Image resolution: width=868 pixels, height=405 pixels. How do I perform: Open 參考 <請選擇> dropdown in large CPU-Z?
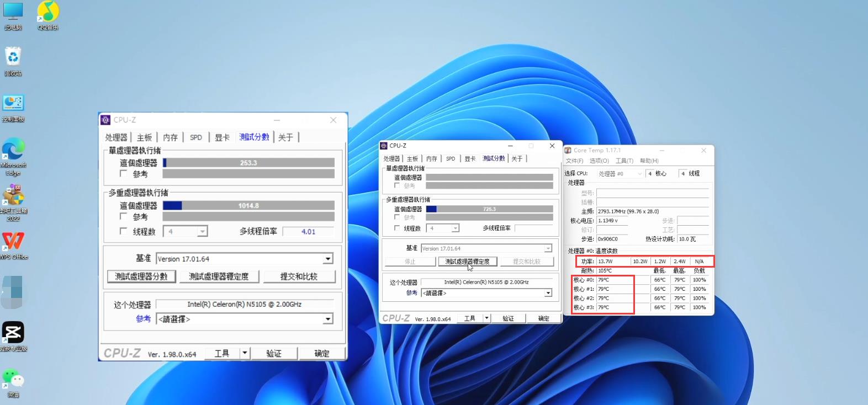pos(328,319)
